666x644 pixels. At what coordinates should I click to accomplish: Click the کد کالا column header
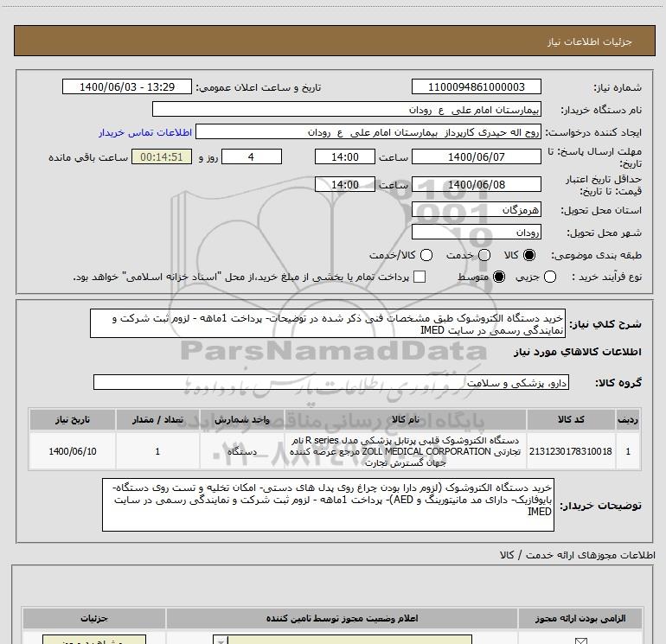click(x=571, y=419)
